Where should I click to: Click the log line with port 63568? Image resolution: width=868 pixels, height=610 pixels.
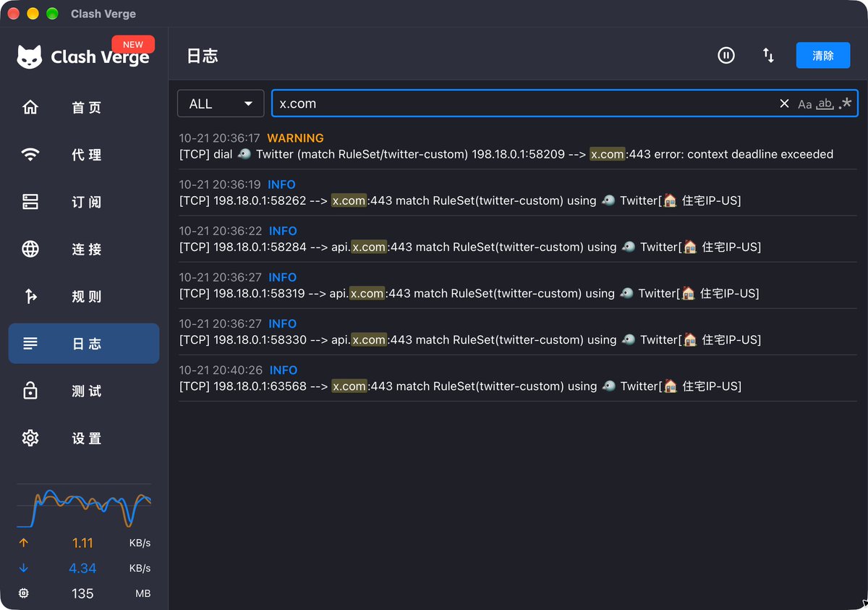[460, 386]
